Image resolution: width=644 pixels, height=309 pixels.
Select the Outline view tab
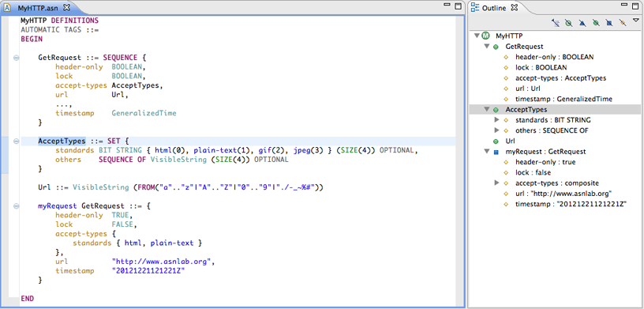click(495, 7)
